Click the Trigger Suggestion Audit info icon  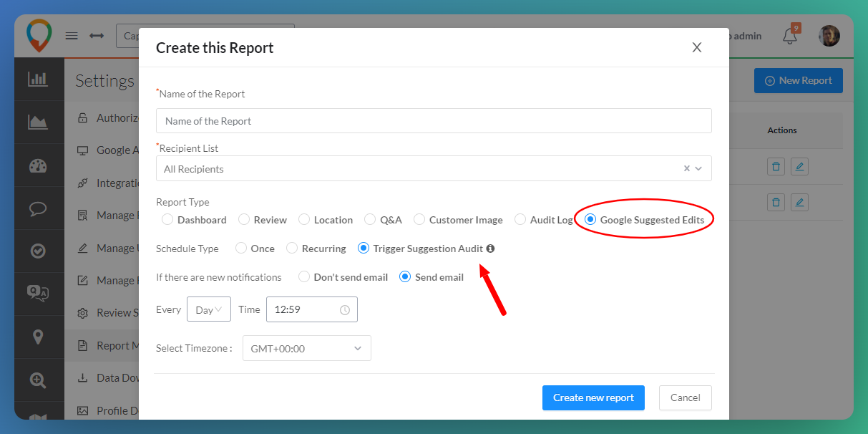coord(490,249)
